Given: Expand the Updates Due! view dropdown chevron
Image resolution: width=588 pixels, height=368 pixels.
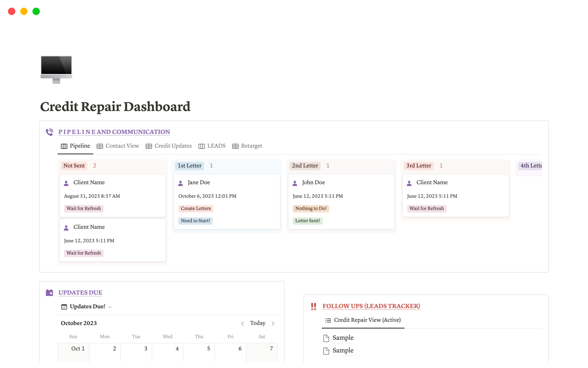Looking at the screenshot, I should point(110,307).
